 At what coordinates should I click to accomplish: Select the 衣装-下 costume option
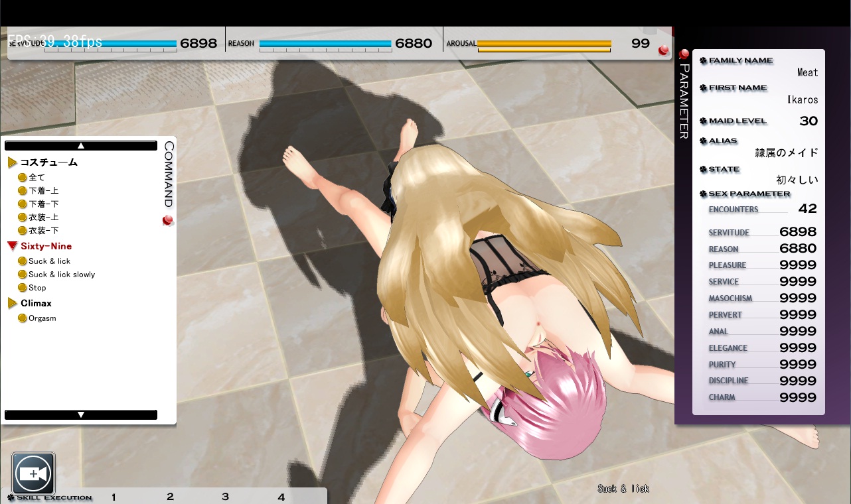pos(39,230)
